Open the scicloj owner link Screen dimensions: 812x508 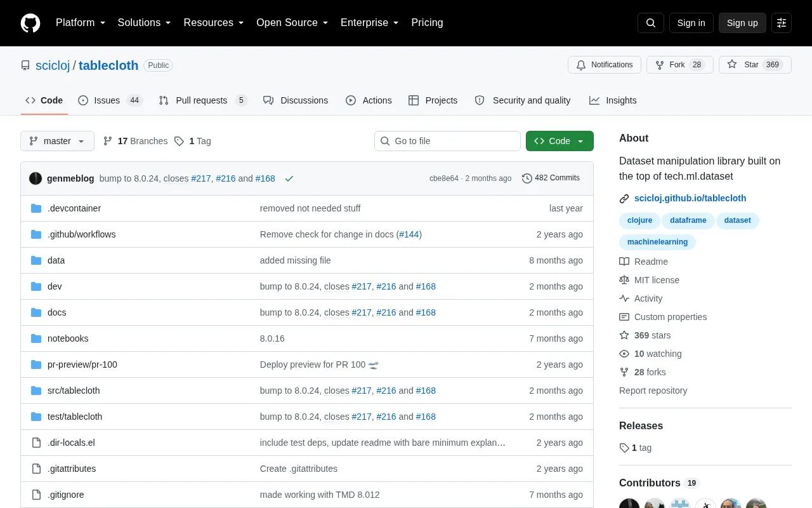[53, 65]
